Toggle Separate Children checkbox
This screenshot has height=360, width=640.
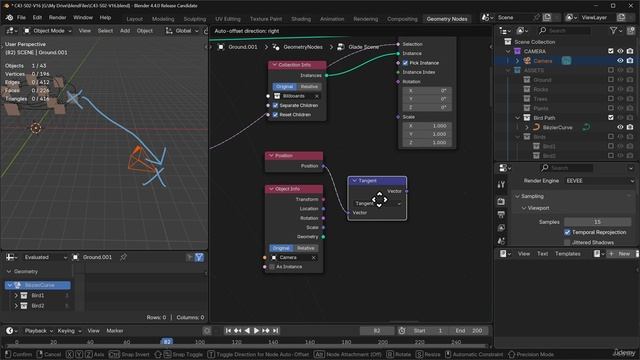click(275, 105)
